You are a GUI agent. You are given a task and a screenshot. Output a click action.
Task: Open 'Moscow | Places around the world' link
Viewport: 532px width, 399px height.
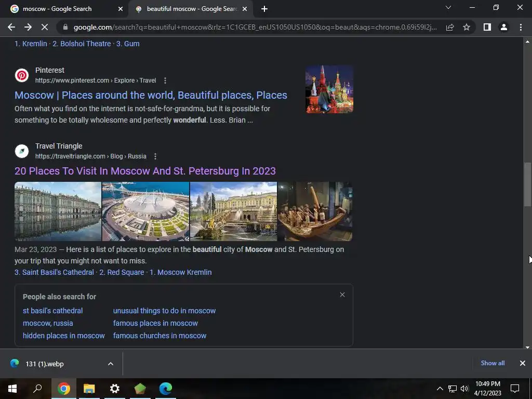click(151, 95)
